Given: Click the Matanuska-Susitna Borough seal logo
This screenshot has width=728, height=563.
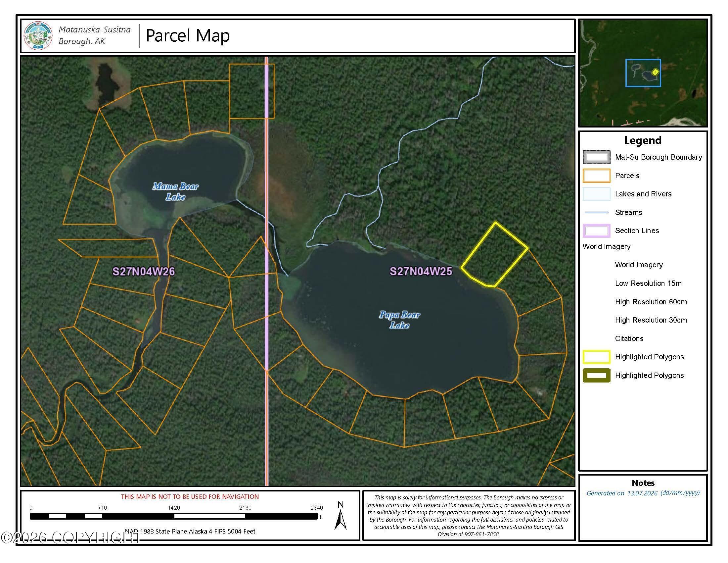Looking at the screenshot, I should click(x=38, y=36).
